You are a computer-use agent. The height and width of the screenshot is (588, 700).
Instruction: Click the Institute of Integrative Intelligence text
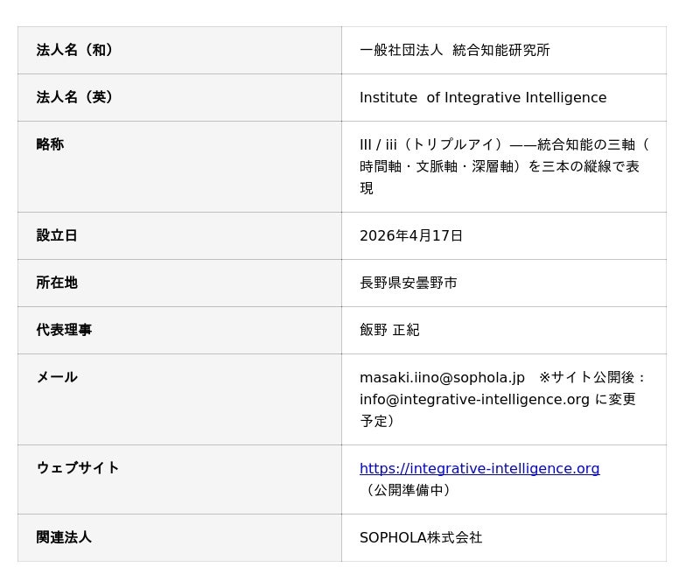point(482,97)
